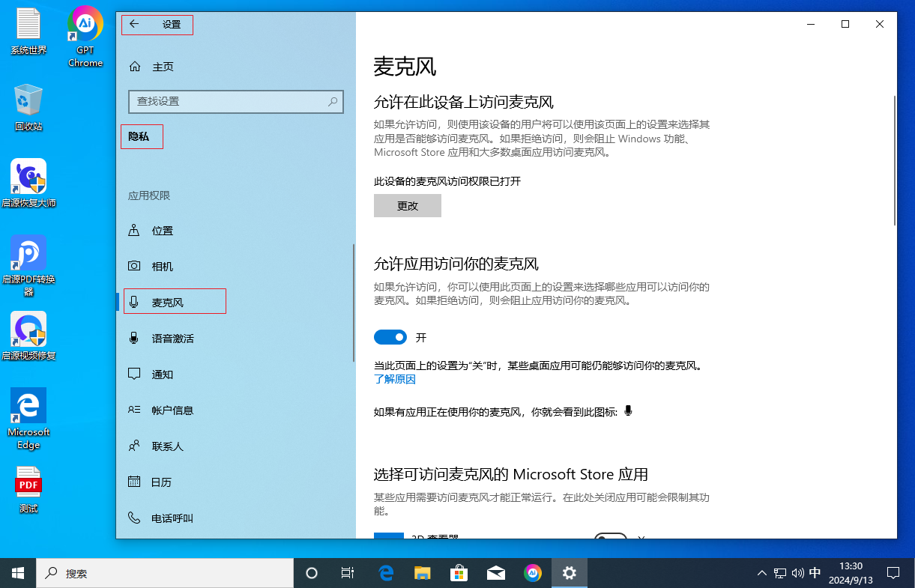The width and height of the screenshot is (915, 588).
Task: Open the 了解原因 learn why link
Action: pos(395,379)
